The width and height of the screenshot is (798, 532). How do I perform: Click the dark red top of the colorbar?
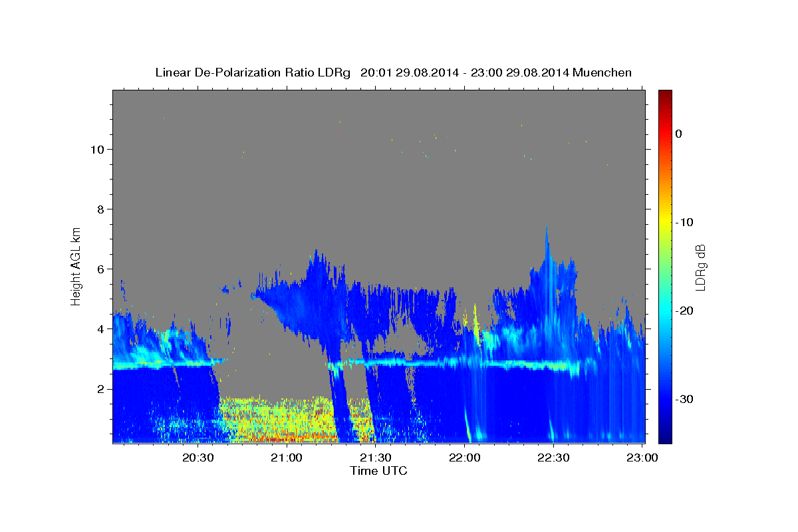pos(665,96)
